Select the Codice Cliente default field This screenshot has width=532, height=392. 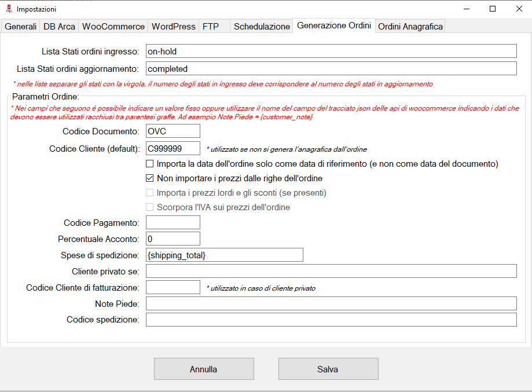click(173, 149)
